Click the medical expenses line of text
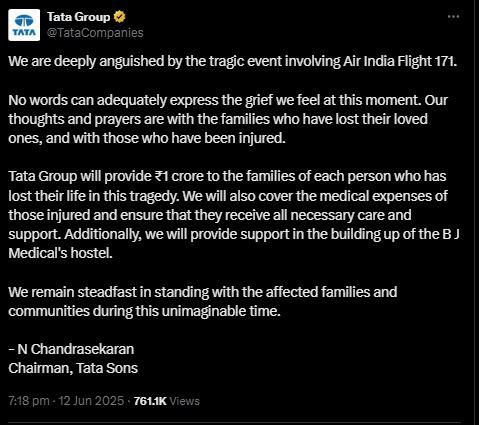Image resolution: width=479 pixels, height=425 pixels. (228, 196)
